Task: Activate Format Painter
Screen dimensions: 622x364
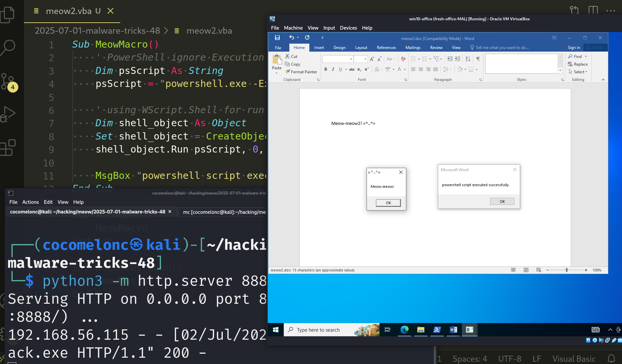Action: coord(301,72)
